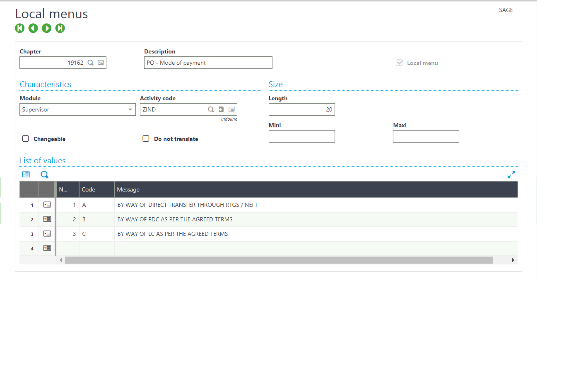
Task: Expand the List of values grid to fullscreen
Action: [511, 175]
